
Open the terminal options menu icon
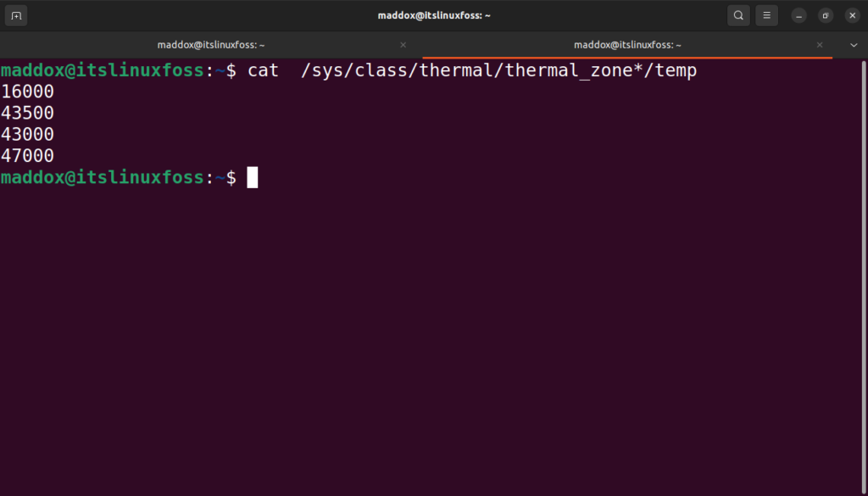pyautogui.click(x=766, y=14)
